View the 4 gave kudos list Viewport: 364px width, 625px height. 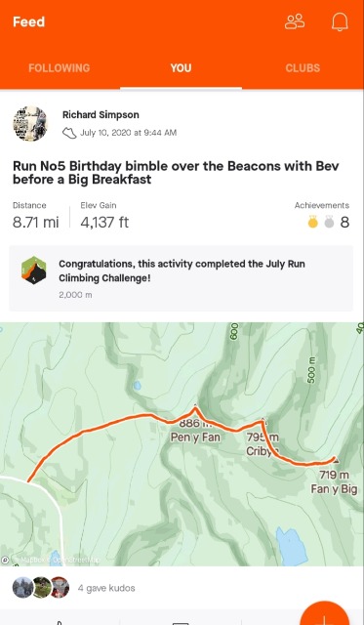pos(106,588)
